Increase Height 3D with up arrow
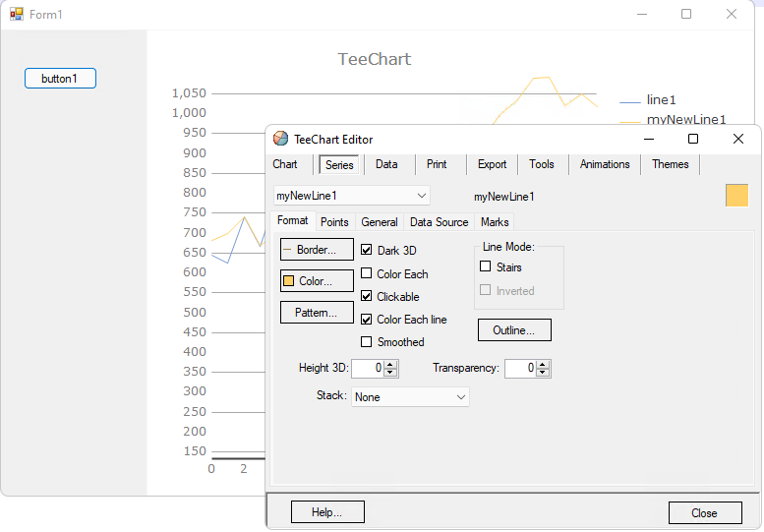The height and width of the screenshot is (532, 764). tap(389, 365)
